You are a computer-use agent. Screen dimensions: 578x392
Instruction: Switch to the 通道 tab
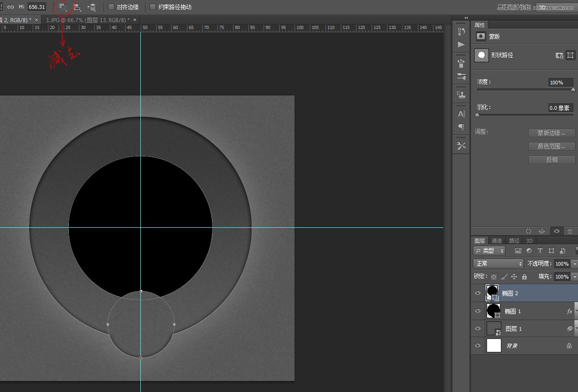tap(496, 241)
